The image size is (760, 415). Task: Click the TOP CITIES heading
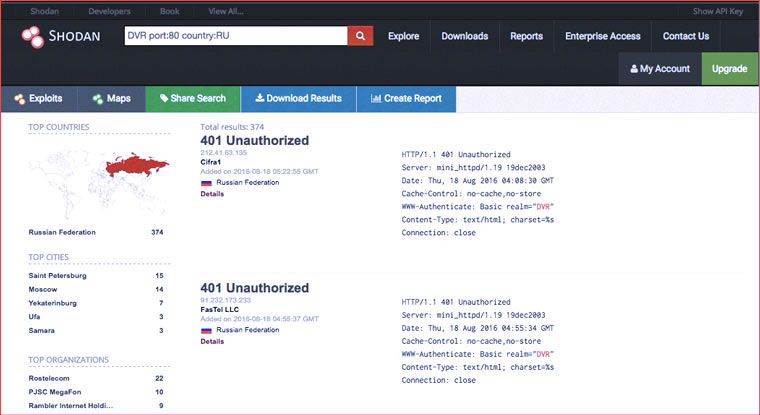[x=48, y=257]
